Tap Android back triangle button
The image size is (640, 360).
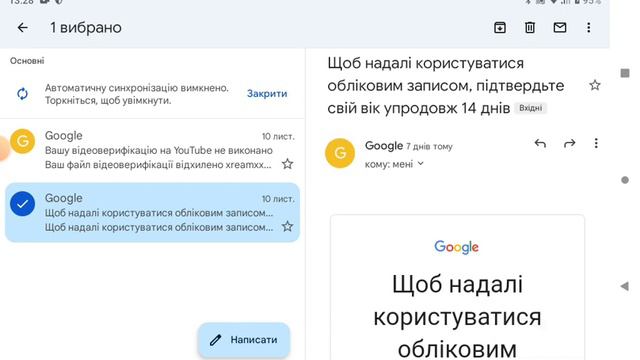625,286
